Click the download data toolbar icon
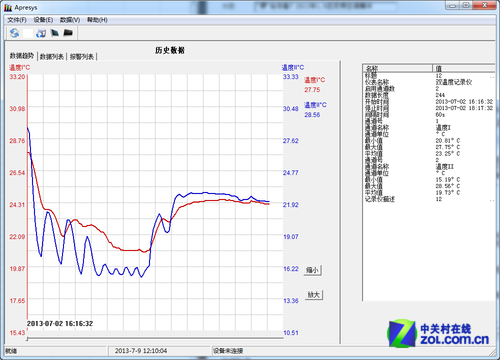The width and height of the screenshot is (500, 360). (x=41, y=33)
